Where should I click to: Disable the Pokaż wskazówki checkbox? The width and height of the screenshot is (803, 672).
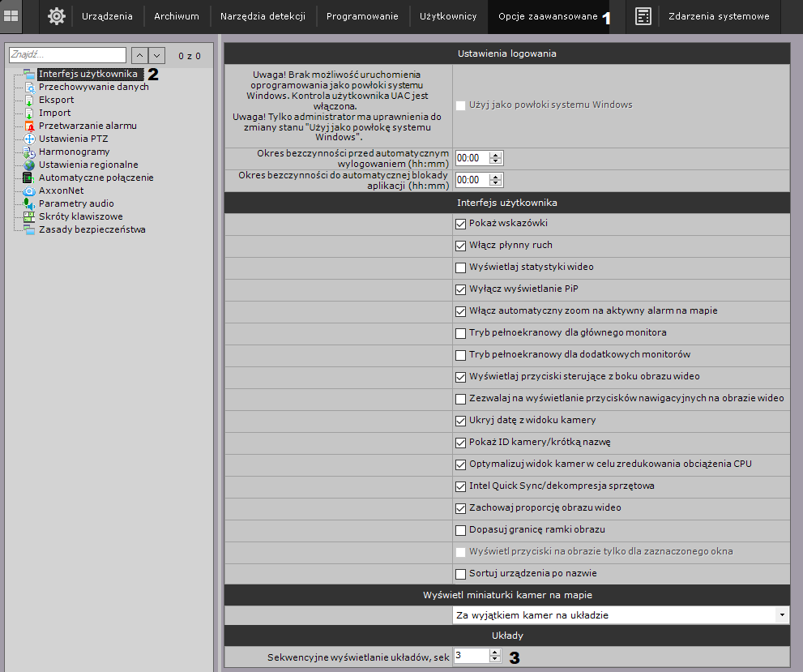(461, 224)
